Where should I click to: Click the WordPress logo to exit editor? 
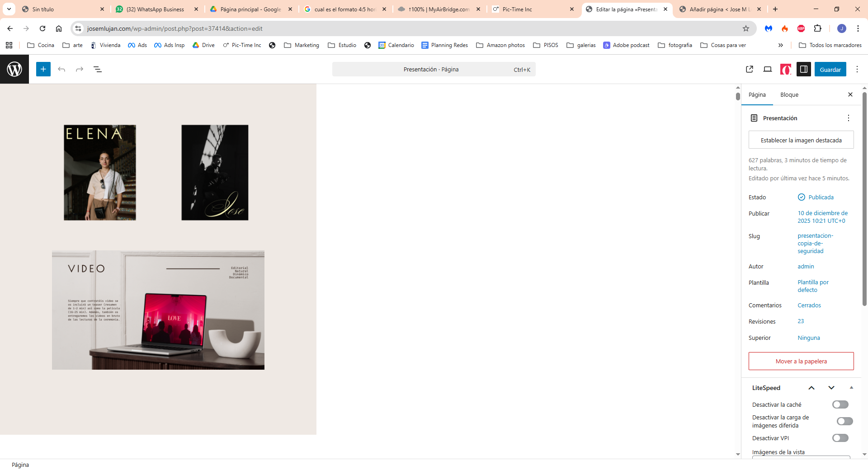click(x=14, y=69)
